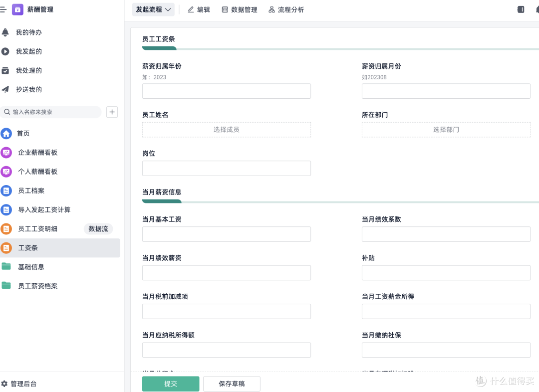Viewport: 539px width, 392px height.
Task: Click the pencil 编辑 icon
Action: click(191, 9)
